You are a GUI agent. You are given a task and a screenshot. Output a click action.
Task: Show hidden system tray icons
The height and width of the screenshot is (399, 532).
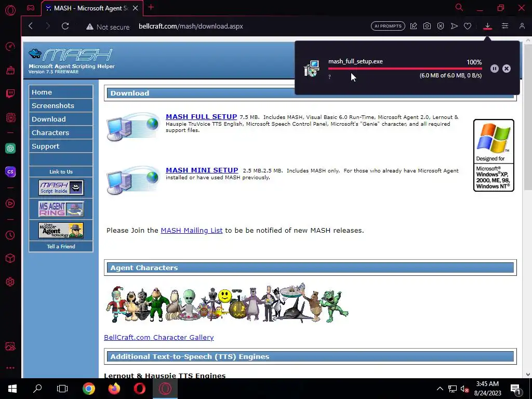point(440,389)
